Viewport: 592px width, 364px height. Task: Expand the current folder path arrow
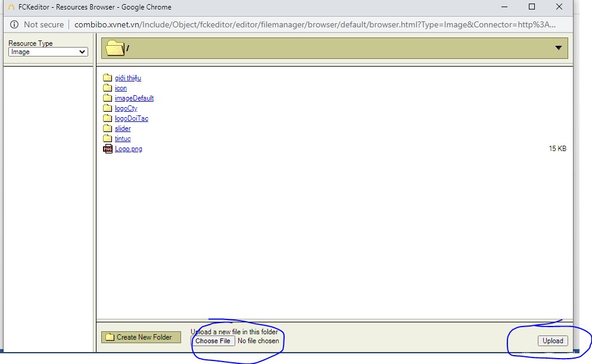(558, 48)
